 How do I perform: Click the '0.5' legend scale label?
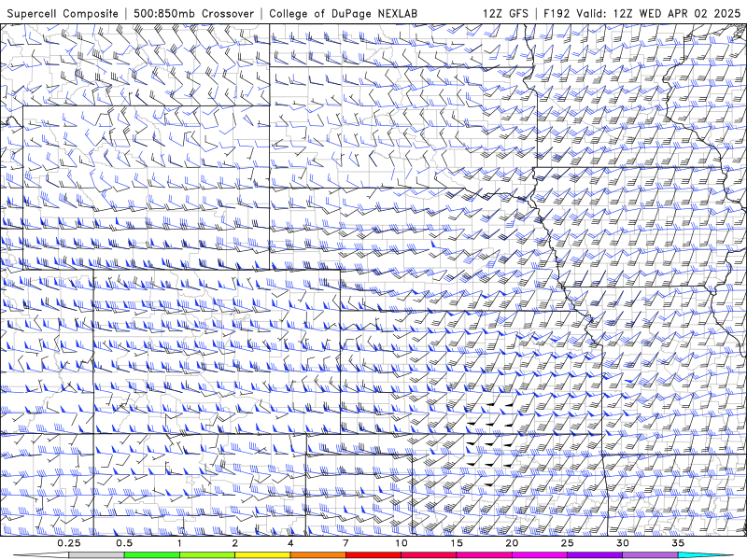pyautogui.click(x=124, y=543)
